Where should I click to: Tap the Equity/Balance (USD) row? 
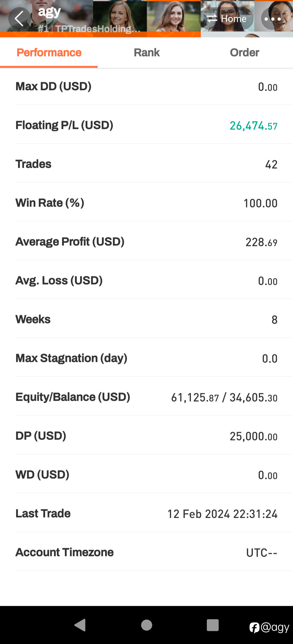(x=146, y=397)
